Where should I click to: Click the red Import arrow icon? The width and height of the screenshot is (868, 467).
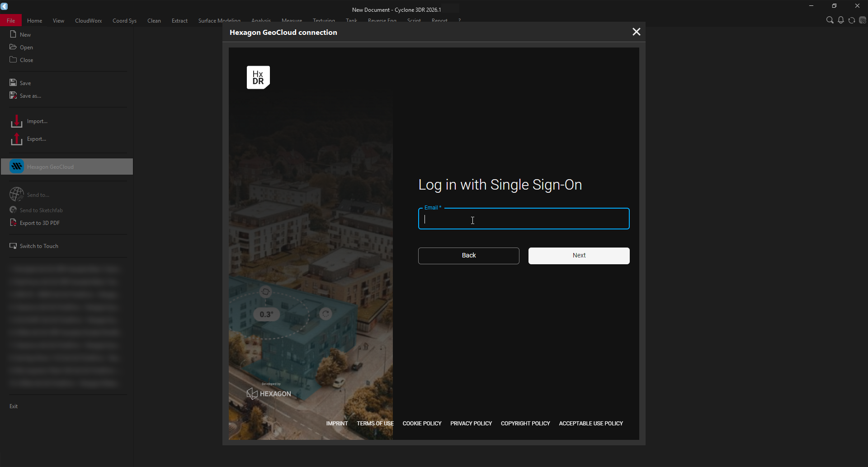(17, 121)
